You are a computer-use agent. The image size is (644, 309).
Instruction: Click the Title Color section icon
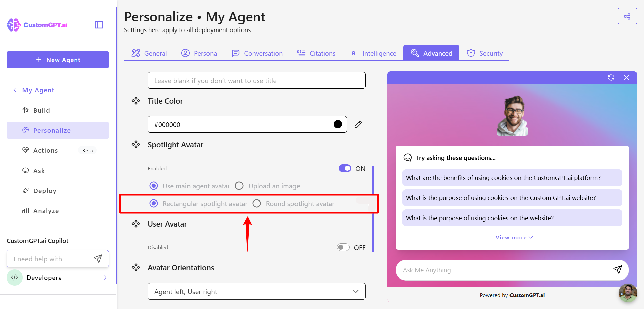(136, 101)
